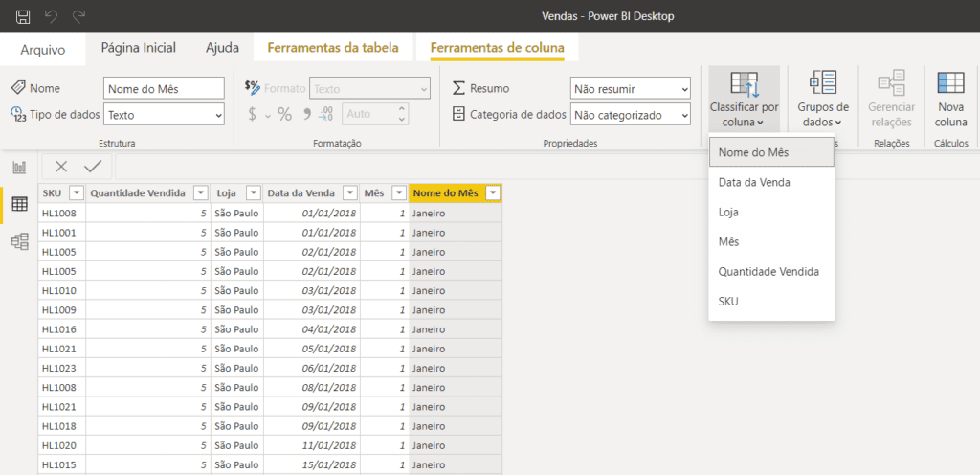Click the Grupos de dados icon
The width and height of the screenshot is (980, 475).
point(823,82)
